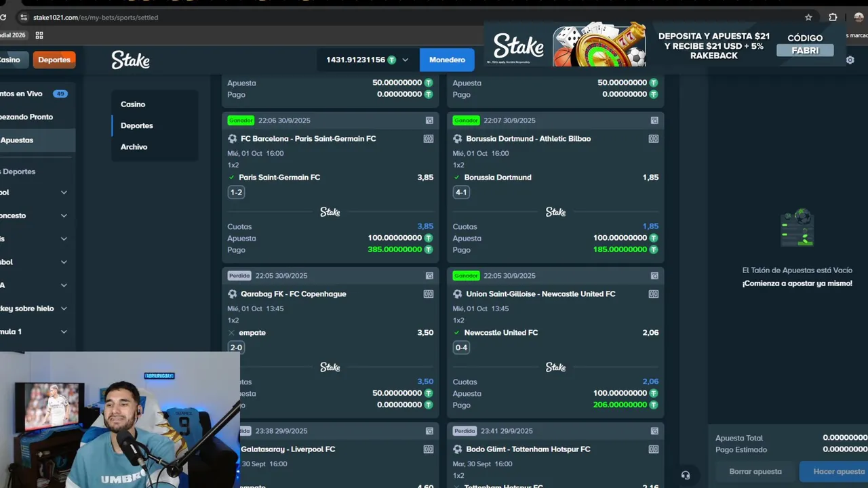Expand the Formula 1 category chevron
The width and height of the screenshot is (868, 488).
(64, 331)
